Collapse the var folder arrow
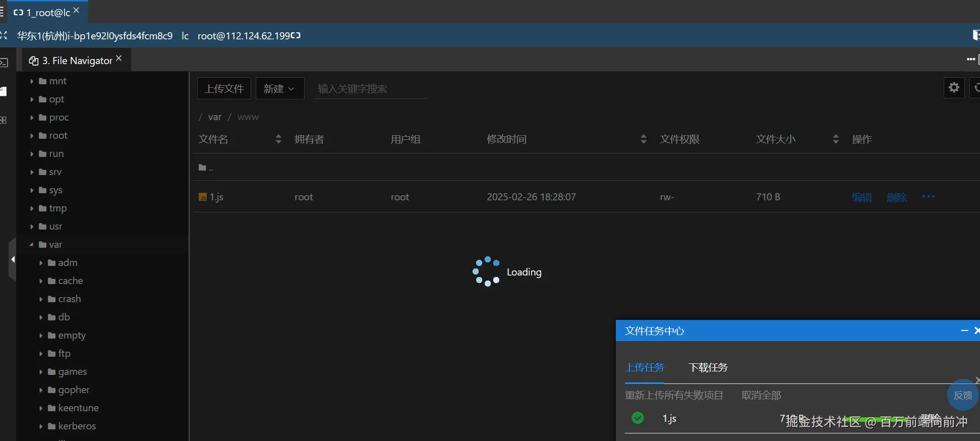Viewport: 980px width, 441px height. pos(32,245)
